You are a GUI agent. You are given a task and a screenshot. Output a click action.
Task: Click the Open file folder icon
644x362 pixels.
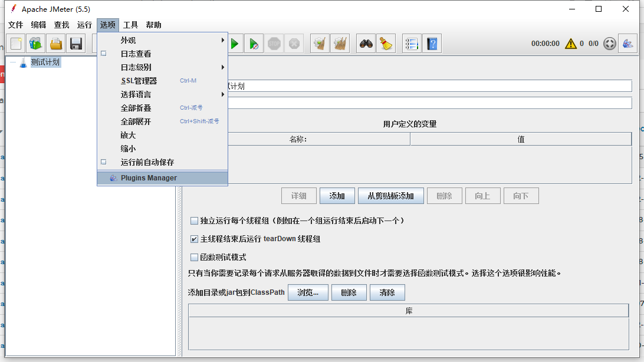coord(56,44)
